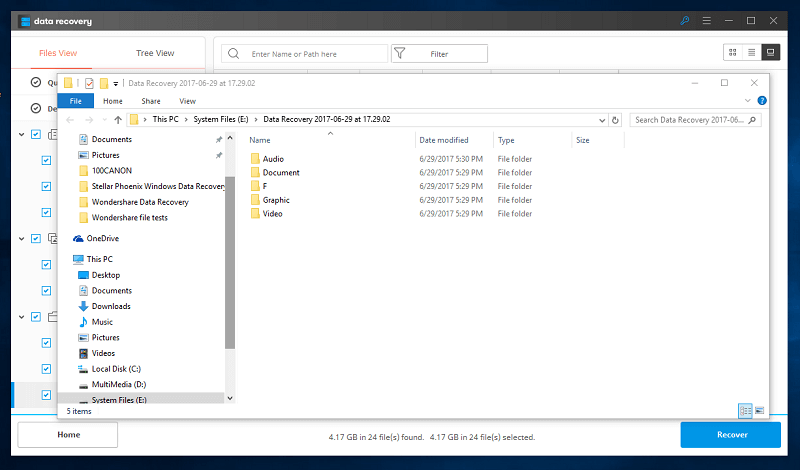The width and height of the screenshot is (800, 470).
Task: Click the search icon in Explorer search box
Action: pyautogui.click(x=752, y=120)
